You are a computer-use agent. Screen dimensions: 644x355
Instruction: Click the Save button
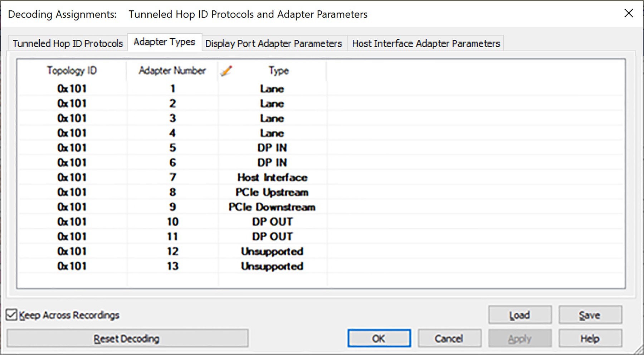[x=590, y=315]
